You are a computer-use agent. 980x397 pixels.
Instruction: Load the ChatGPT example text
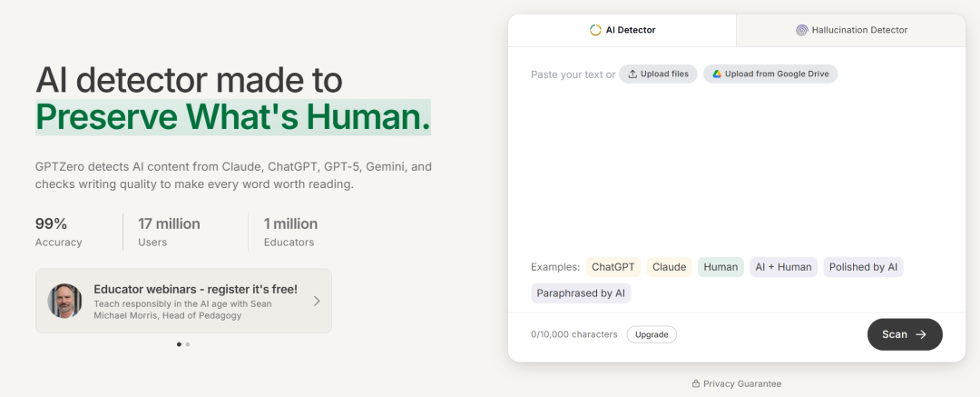(613, 267)
